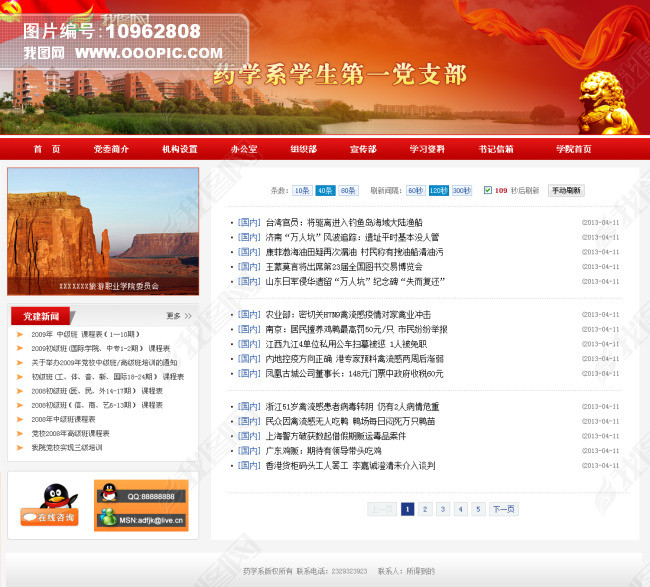The width and height of the screenshot is (650, 587).
Task: Go to page 2 in pagination
Action: tap(425, 509)
